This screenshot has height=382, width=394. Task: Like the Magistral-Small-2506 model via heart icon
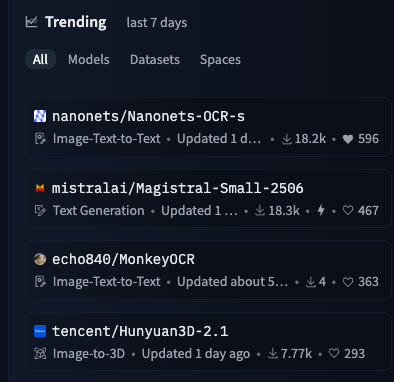(x=348, y=210)
